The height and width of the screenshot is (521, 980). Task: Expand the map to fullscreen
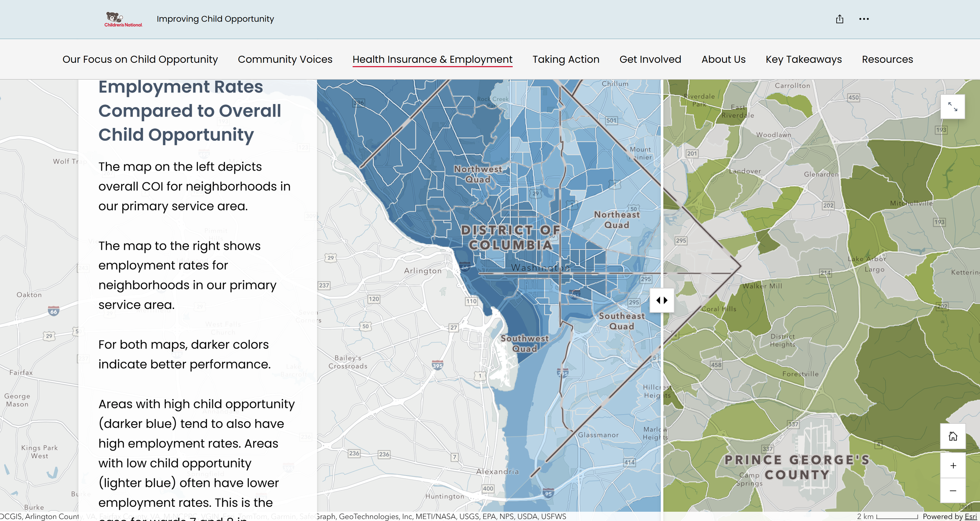[953, 107]
